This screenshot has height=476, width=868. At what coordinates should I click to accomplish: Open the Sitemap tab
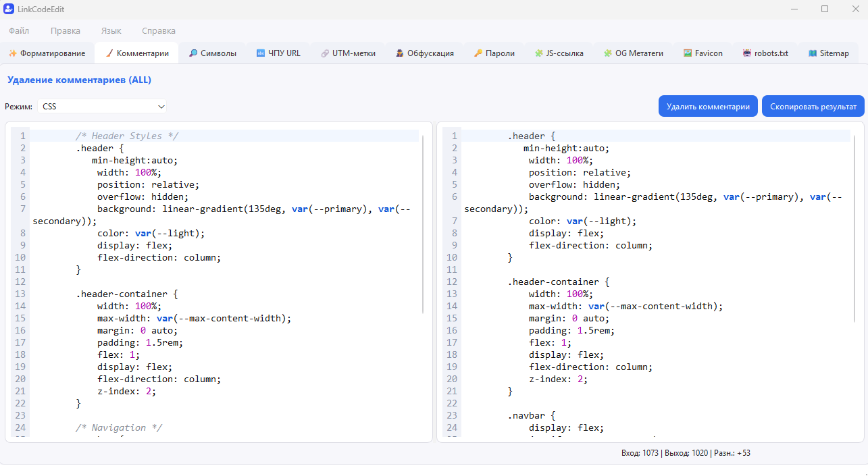[x=829, y=53]
